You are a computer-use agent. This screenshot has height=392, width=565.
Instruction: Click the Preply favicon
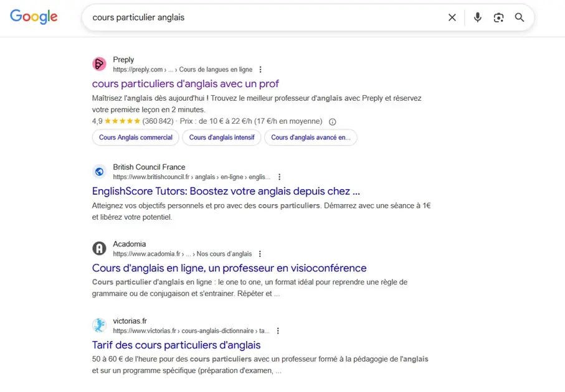[99, 63]
